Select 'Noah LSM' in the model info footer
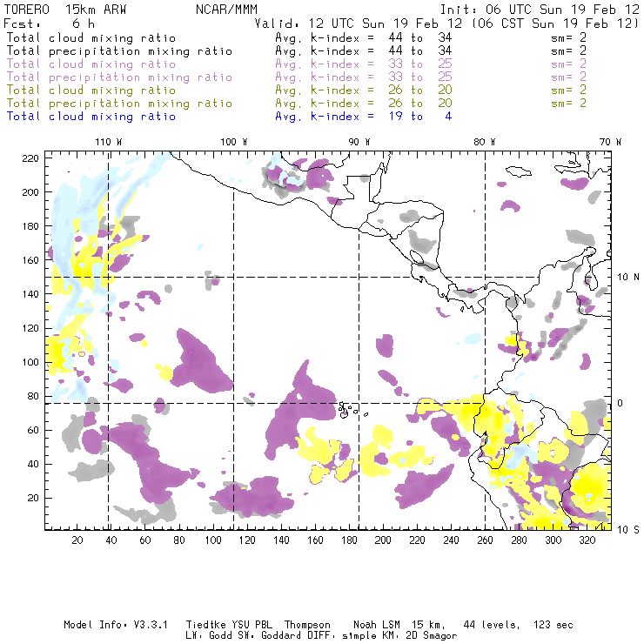 (x=377, y=625)
